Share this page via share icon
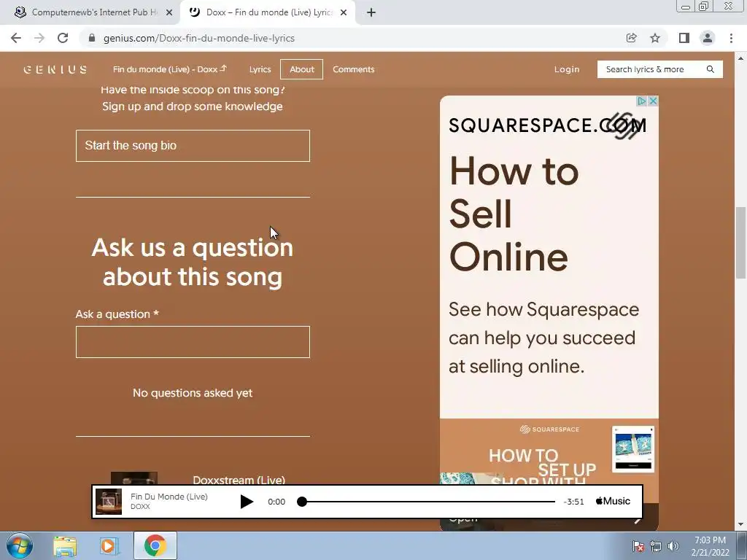Viewport: 747px width, 560px height. pos(631,38)
